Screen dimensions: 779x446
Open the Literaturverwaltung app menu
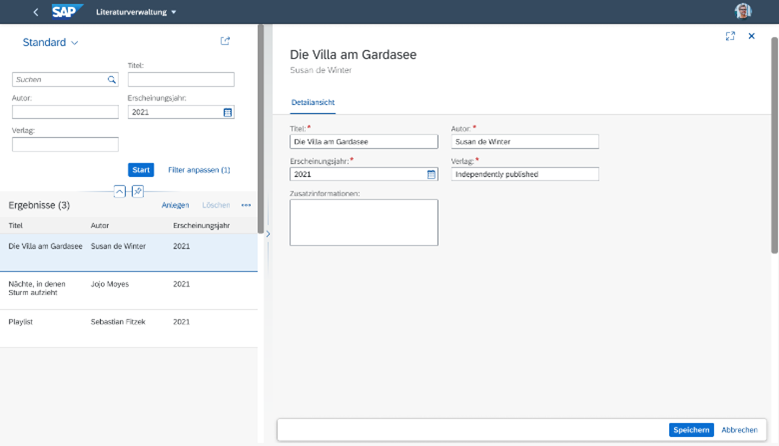136,12
